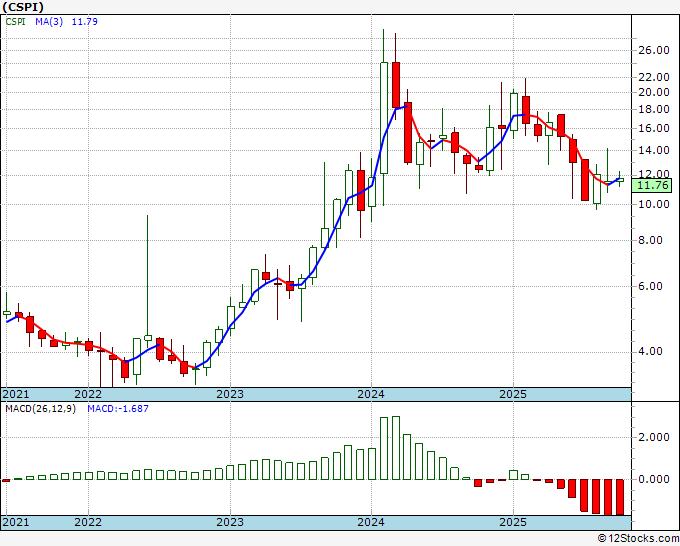Image resolution: width=680 pixels, height=546 pixels.
Task: Click the 18.00 price axis label
Action: pyautogui.click(x=654, y=109)
